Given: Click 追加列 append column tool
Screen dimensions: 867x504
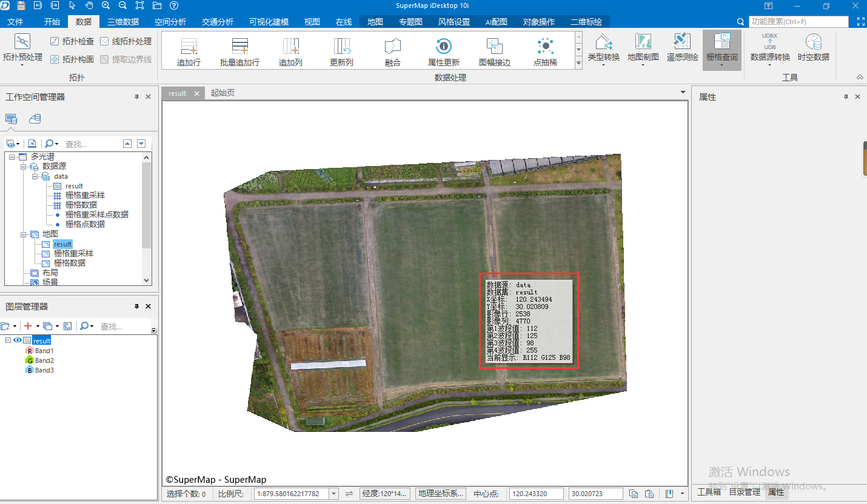Looking at the screenshot, I should pyautogui.click(x=290, y=51).
